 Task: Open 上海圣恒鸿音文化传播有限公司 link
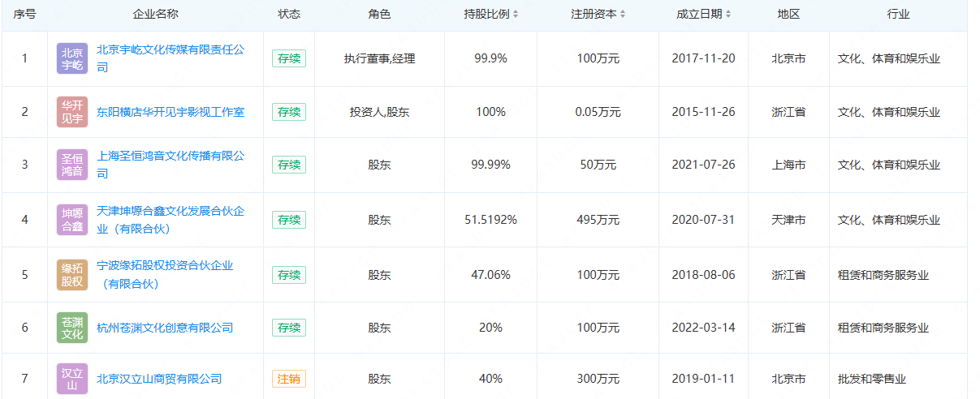[170, 157]
